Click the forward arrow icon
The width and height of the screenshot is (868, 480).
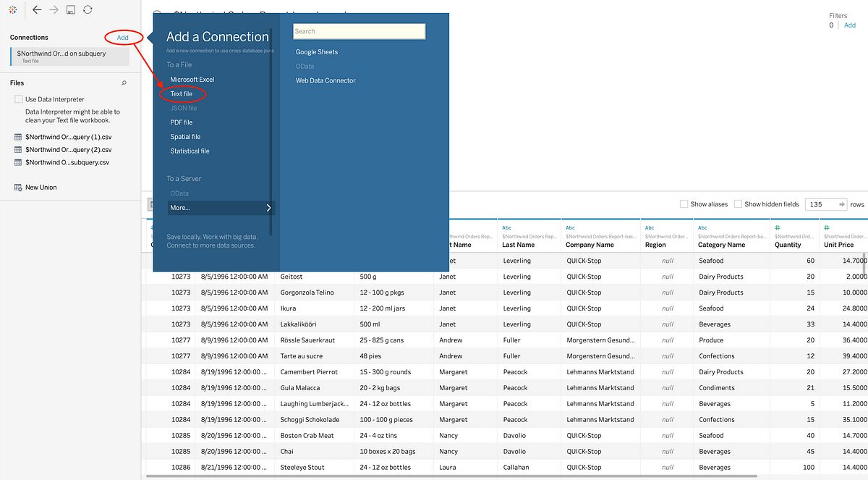pyautogui.click(x=54, y=10)
